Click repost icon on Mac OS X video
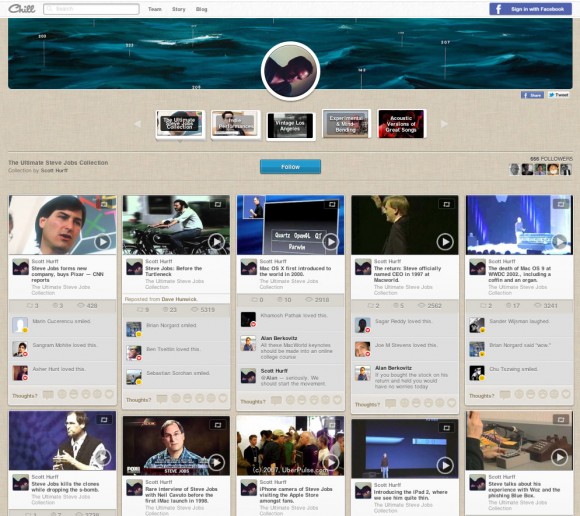 332,204
